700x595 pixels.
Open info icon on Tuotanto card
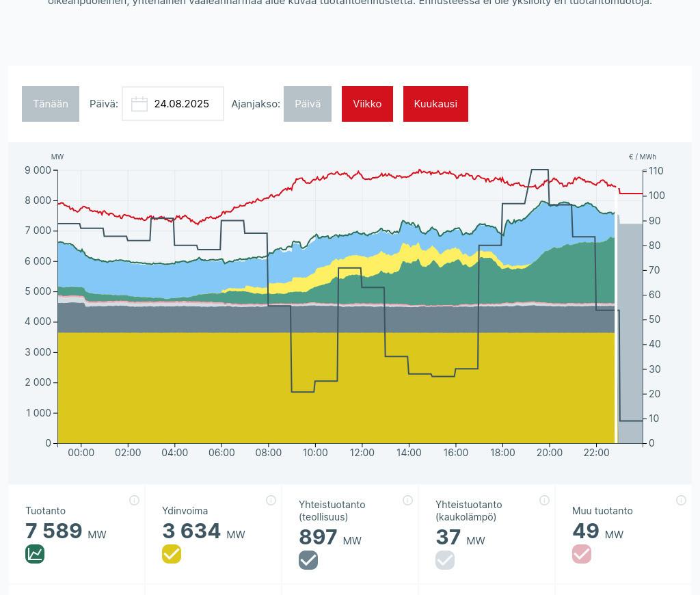[134, 500]
